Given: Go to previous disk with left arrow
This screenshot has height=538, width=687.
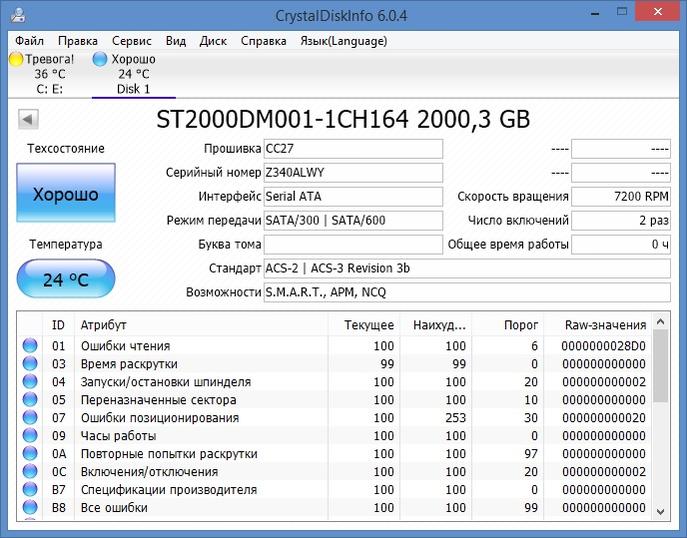Looking at the screenshot, I should click(28, 119).
